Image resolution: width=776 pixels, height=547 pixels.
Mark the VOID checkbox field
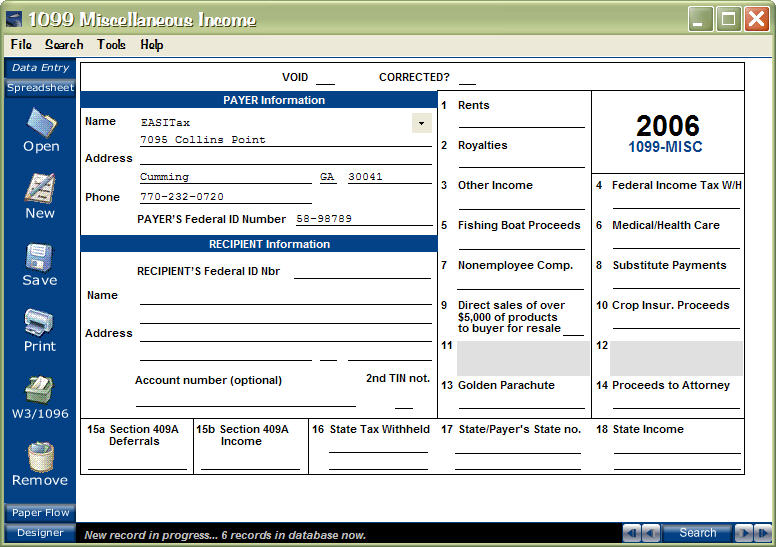(x=325, y=78)
